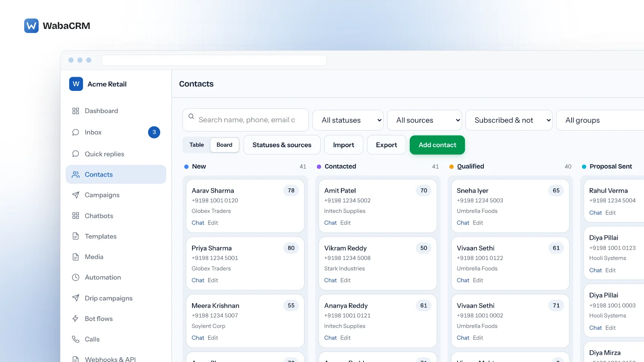Open the Dashboard menu item

pyautogui.click(x=116, y=111)
